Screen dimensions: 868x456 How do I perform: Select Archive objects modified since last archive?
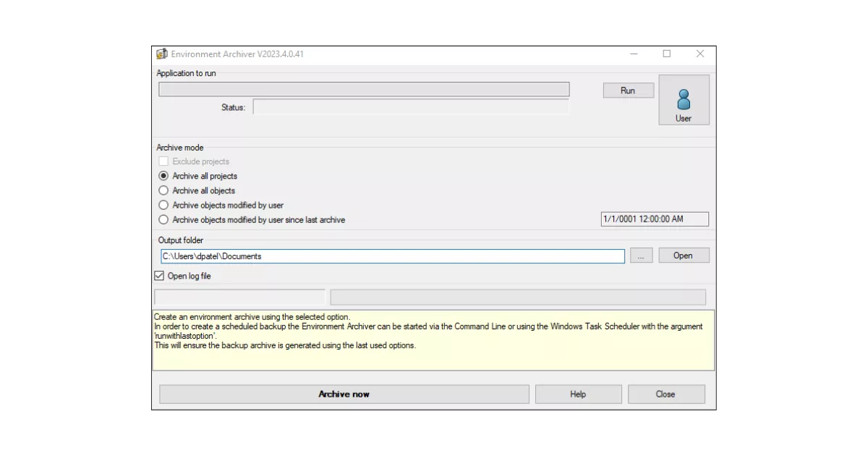(x=163, y=219)
